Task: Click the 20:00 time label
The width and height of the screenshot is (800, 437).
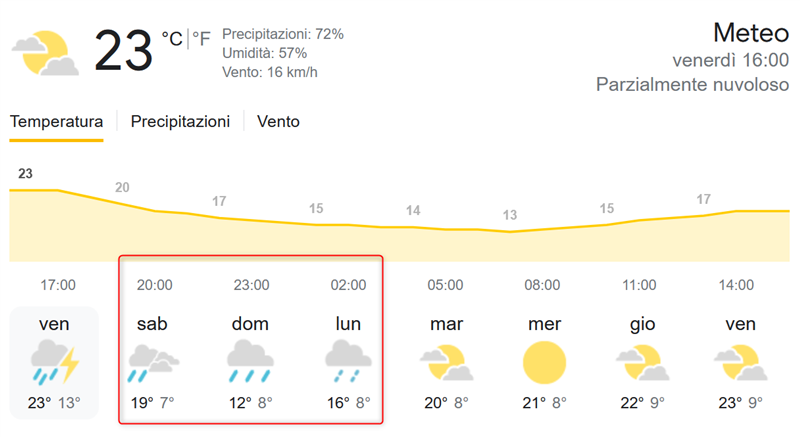Action: click(154, 285)
